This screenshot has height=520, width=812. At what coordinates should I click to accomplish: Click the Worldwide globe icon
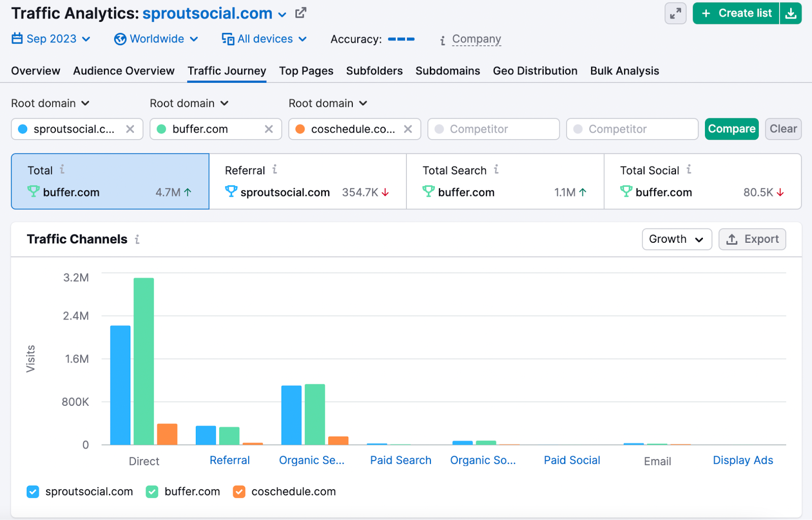(120, 39)
